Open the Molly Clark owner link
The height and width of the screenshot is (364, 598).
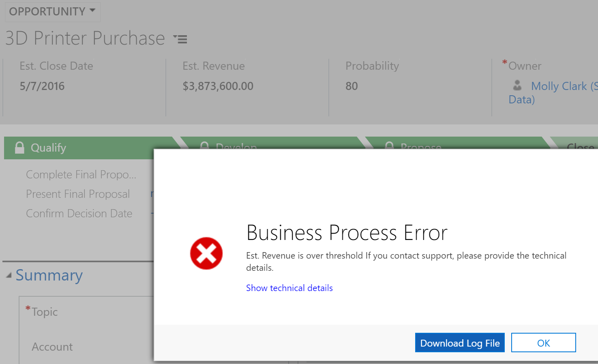(559, 86)
